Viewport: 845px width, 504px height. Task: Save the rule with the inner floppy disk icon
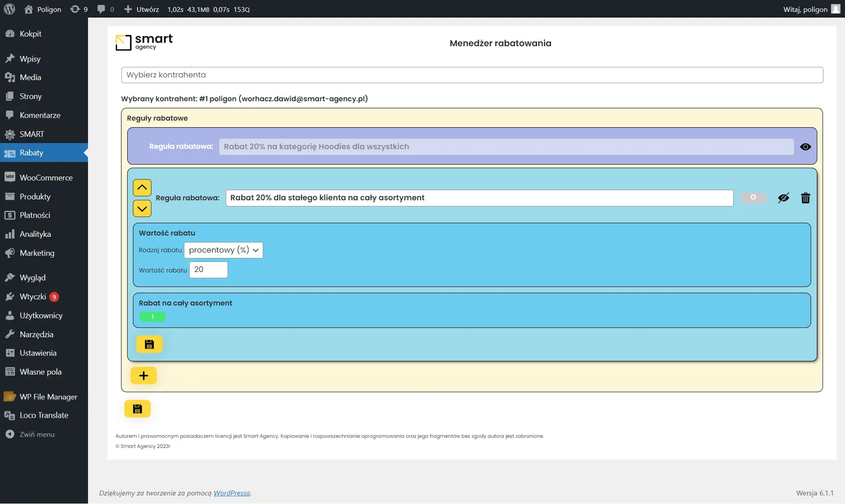[149, 344]
